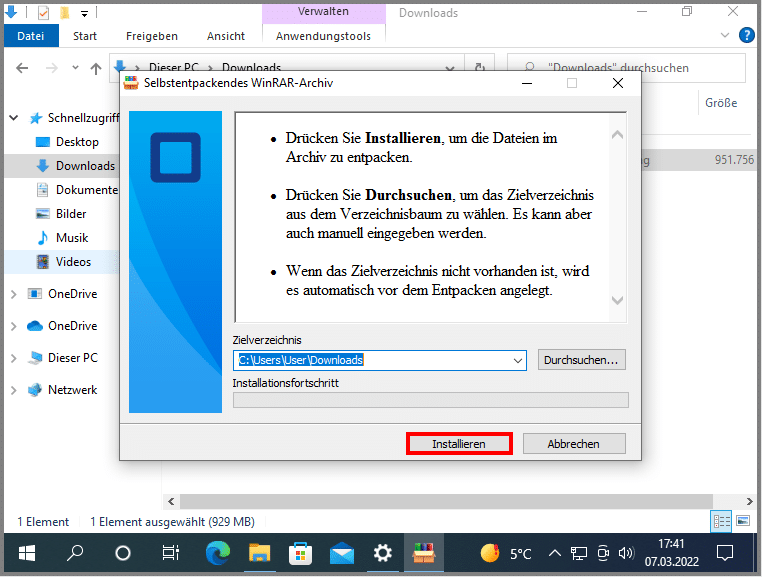Open the Explorer help question mark icon

click(746, 36)
